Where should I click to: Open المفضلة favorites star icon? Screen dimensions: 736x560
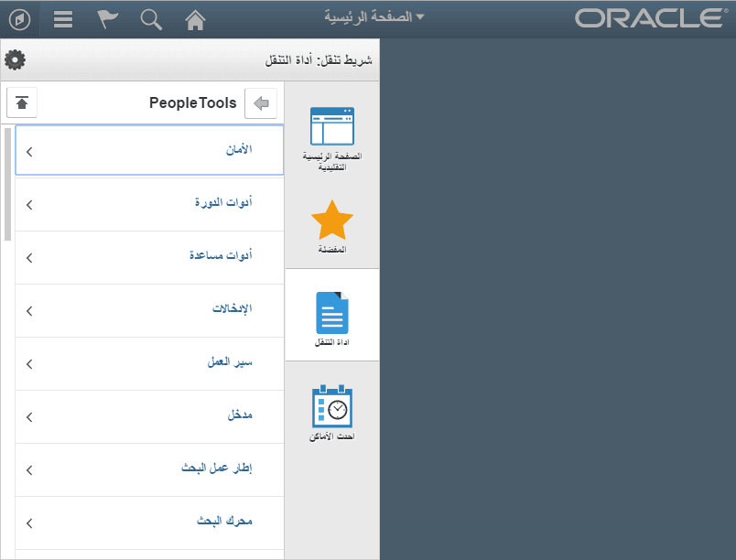332,220
